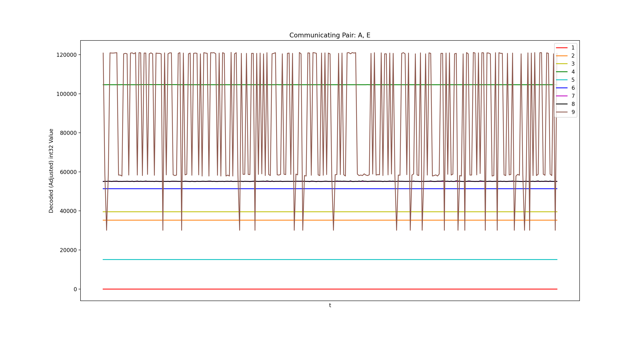This screenshot has height=338, width=644.
Task: Click the 80000 y-axis tick label
Action: (x=68, y=133)
